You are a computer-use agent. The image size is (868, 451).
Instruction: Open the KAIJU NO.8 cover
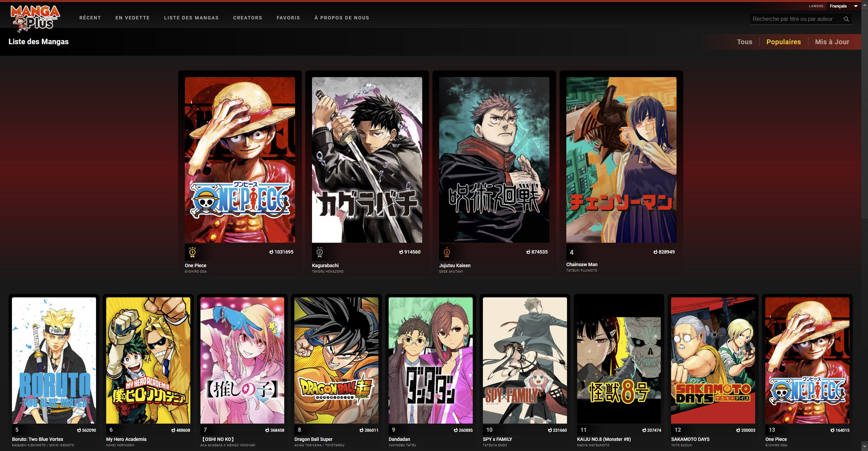619,360
